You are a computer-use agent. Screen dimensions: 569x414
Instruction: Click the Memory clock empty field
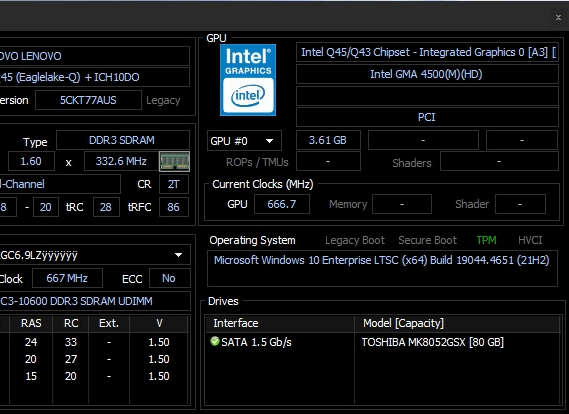(x=402, y=204)
